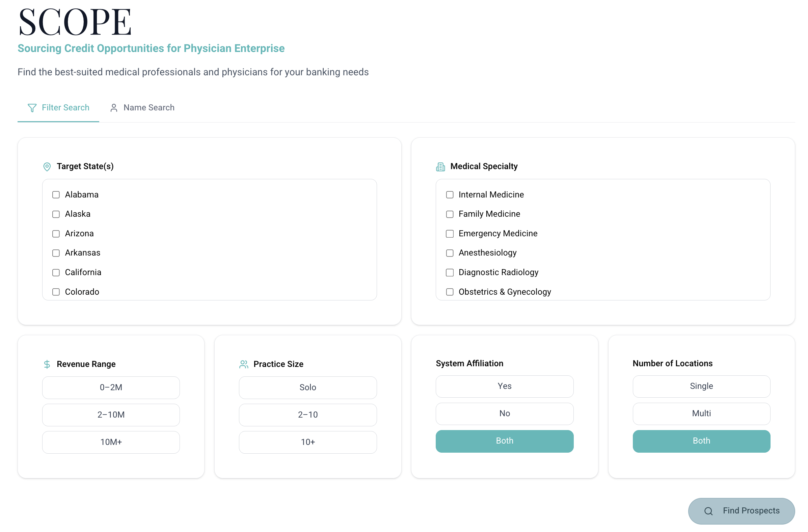
Task: Select Multi under Number of Locations
Action: [701, 414]
